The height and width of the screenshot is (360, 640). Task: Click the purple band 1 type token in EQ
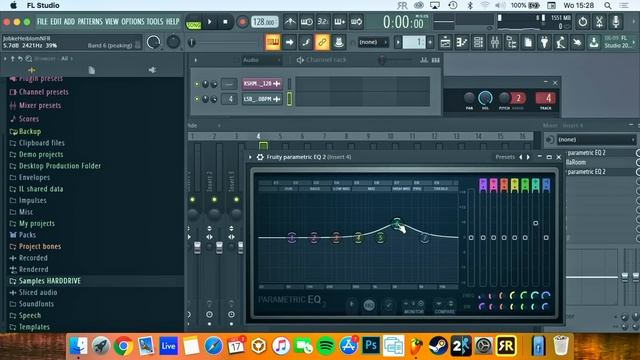tap(483, 184)
